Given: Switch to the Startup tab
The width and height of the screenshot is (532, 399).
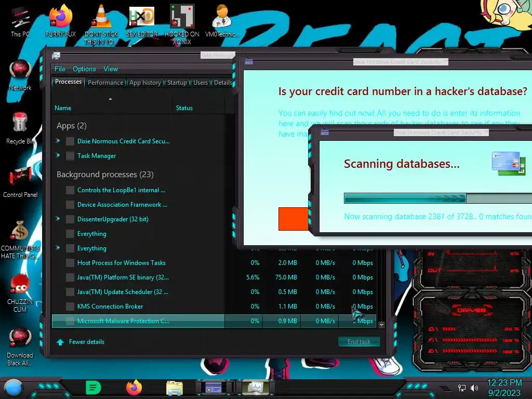Looking at the screenshot, I should coord(177,83).
